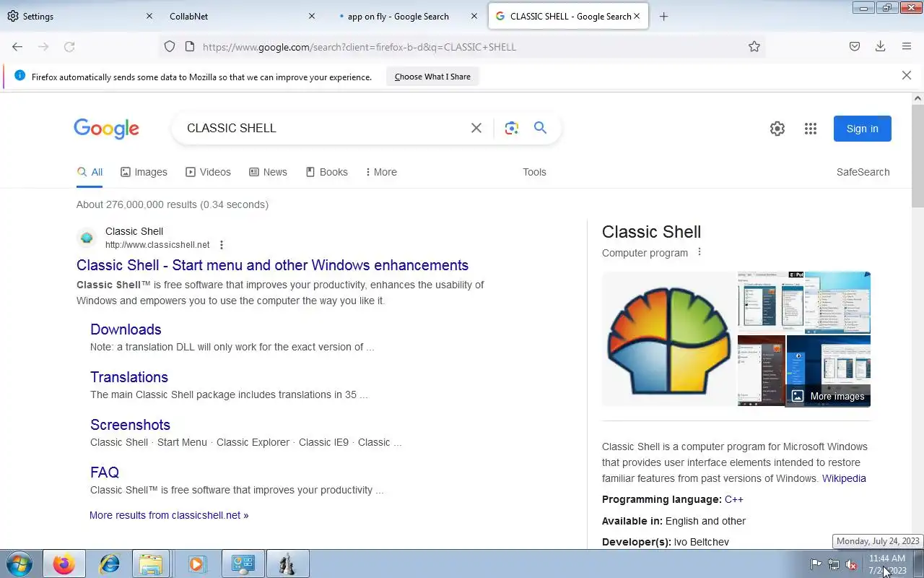This screenshot has width=924, height=578.
Task: Open Windows Explorer folder in taskbar
Action: [x=151, y=564]
